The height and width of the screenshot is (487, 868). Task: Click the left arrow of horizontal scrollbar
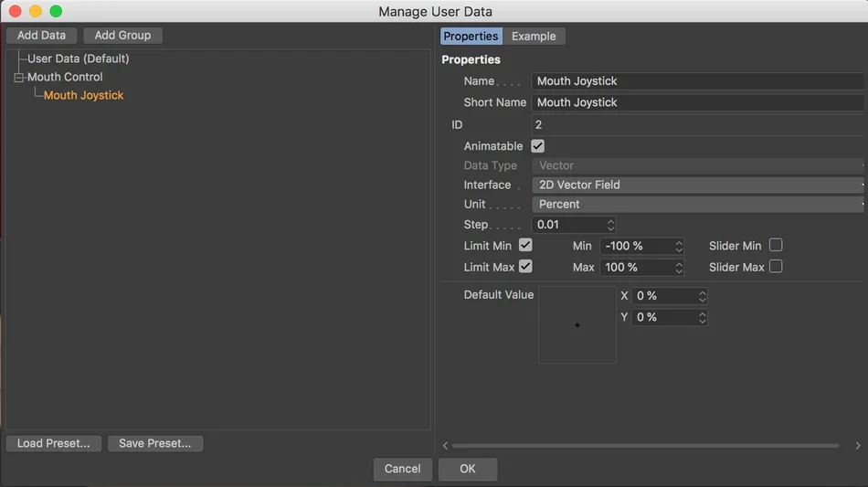(445, 446)
